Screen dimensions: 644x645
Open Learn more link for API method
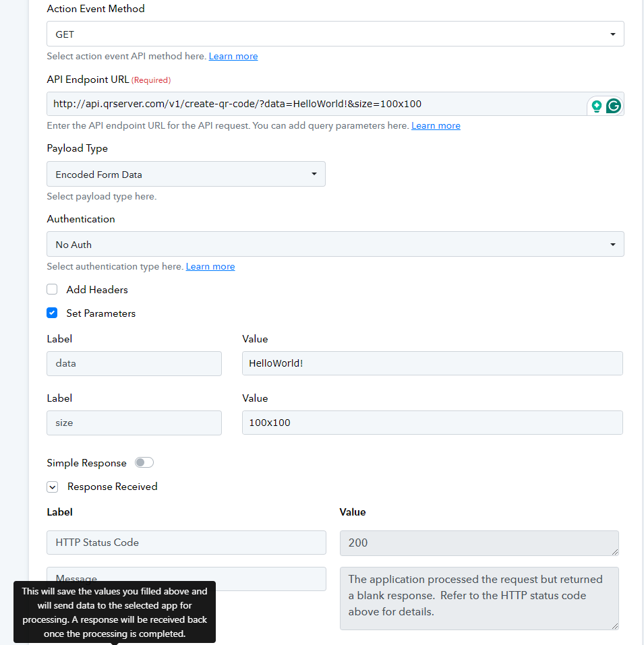pyautogui.click(x=233, y=57)
